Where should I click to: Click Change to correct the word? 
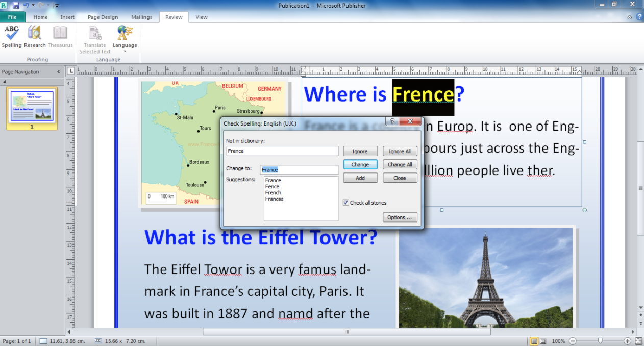click(x=360, y=164)
